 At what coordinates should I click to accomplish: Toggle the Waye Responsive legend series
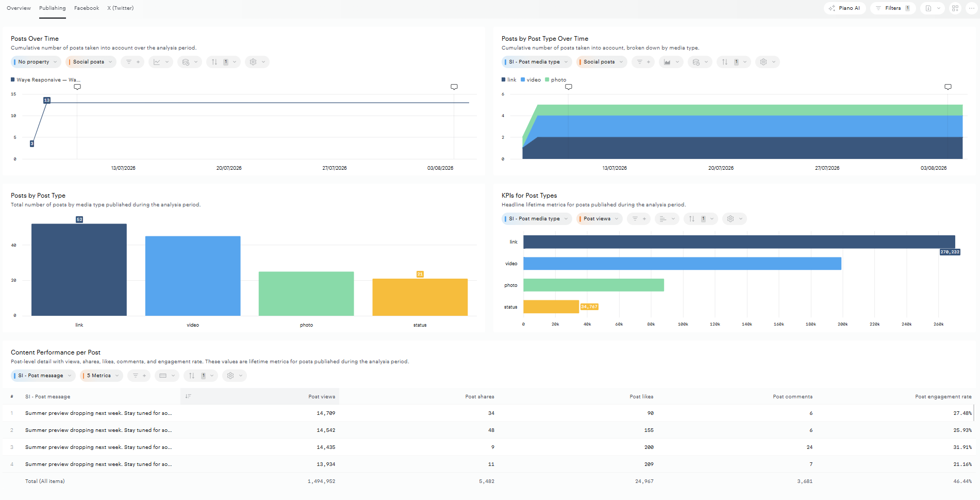[45, 80]
